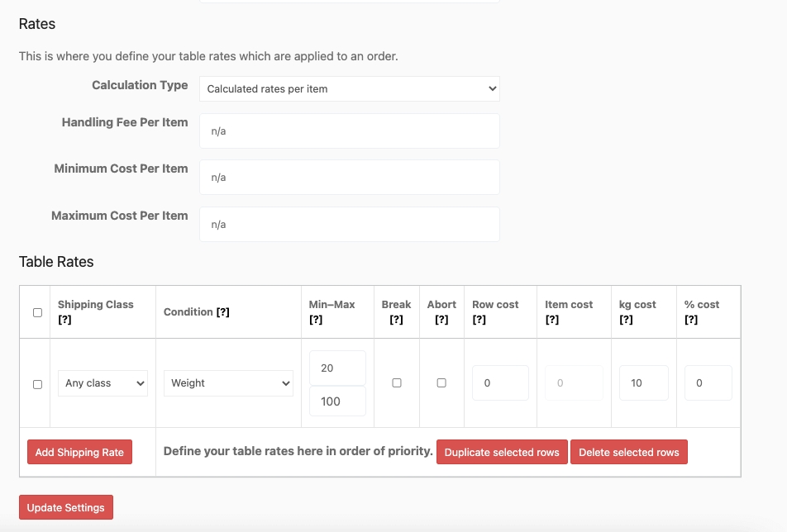Open the Calculation Type dropdown
This screenshot has width=787, height=532.
pyautogui.click(x=349, y=88)
